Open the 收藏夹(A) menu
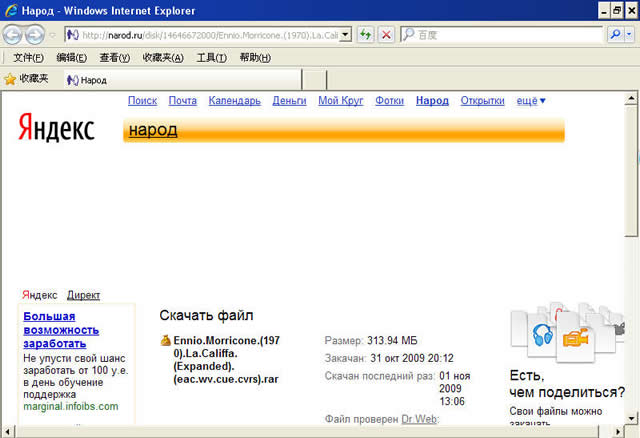This screenshot has height=438, width=640. coord(163,58)
